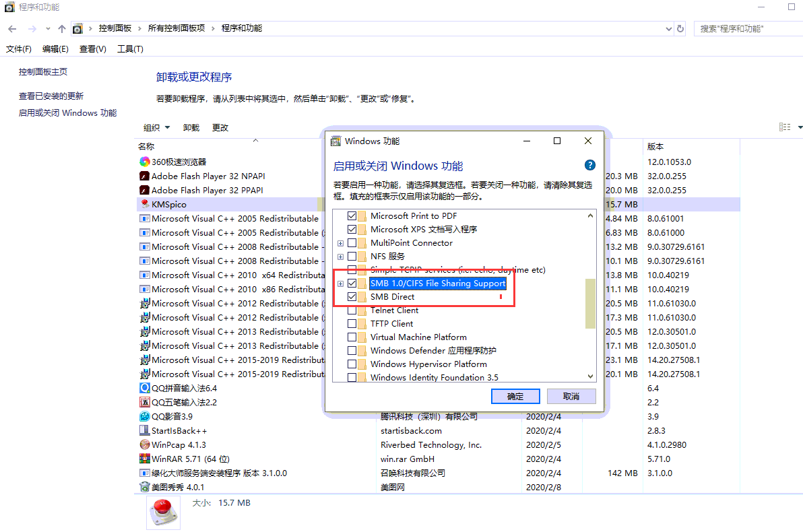Click the view options icon at right
The image size is (803, 532).
point(785,127)
